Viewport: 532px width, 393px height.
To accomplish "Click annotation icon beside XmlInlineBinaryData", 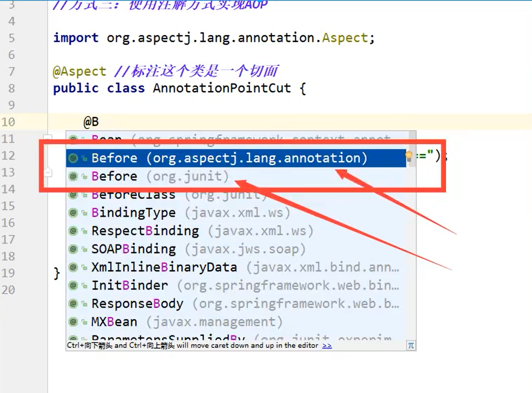I will click(73, 268).
